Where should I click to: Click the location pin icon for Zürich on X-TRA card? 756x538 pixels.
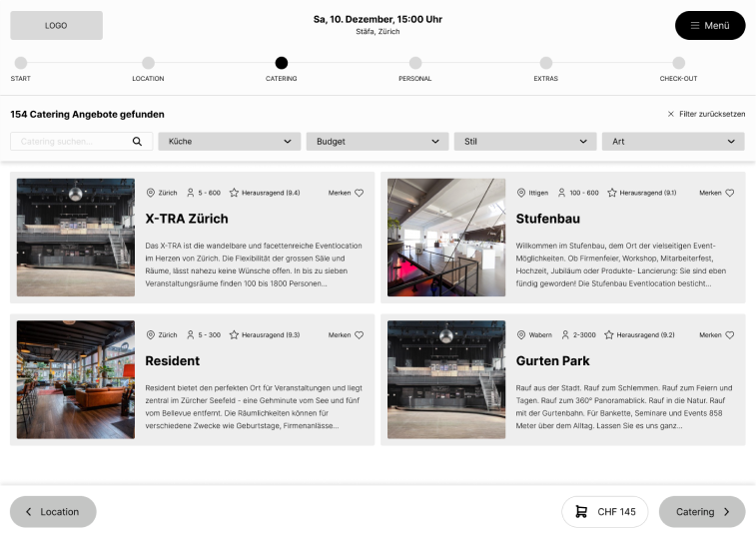tap(151, 193)
